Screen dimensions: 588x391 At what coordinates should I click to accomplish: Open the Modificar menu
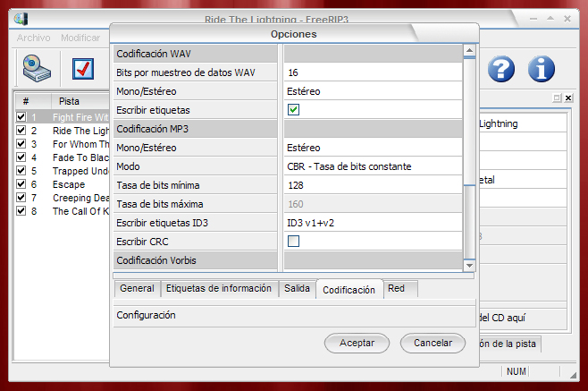80,38
